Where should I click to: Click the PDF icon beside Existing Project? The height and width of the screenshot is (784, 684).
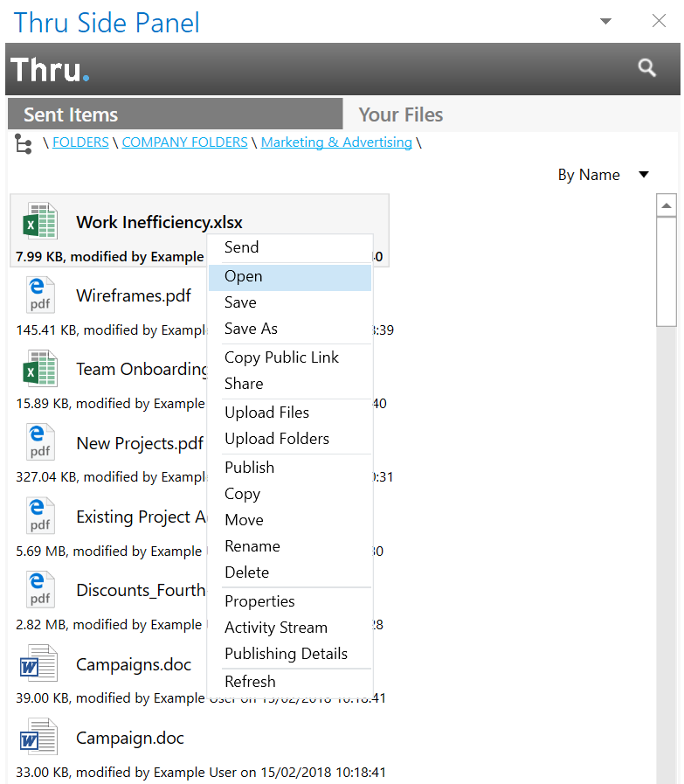(x=40, y=516)
